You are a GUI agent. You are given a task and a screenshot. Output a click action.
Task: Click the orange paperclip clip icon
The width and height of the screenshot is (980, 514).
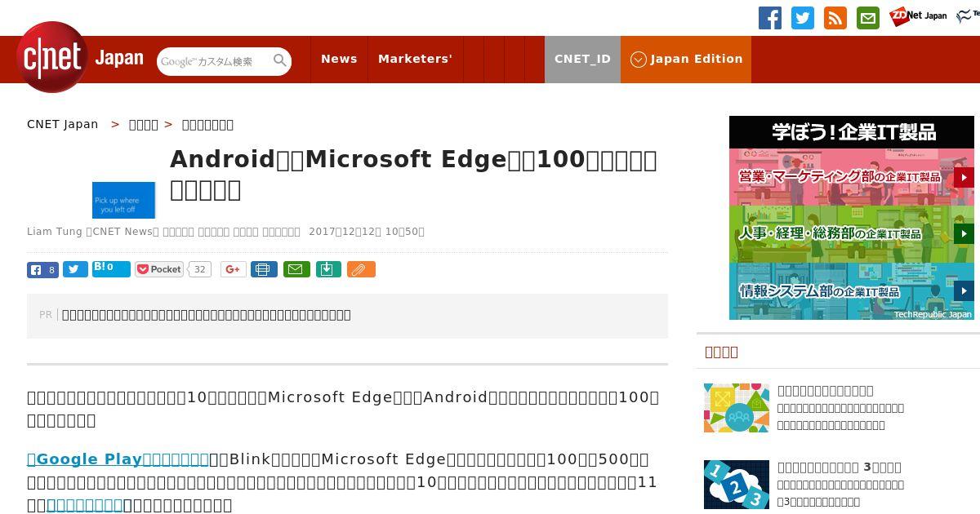[x=361, y=269]
